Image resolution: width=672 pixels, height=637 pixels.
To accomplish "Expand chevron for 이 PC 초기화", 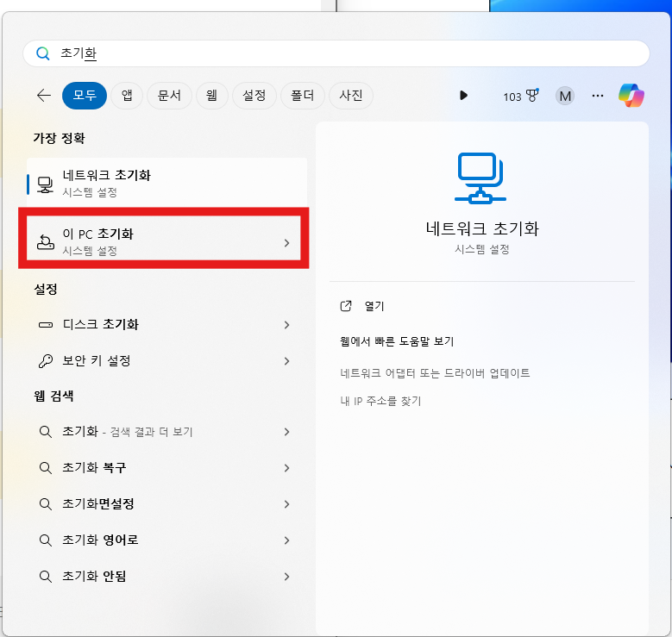I will pos(286,243).
